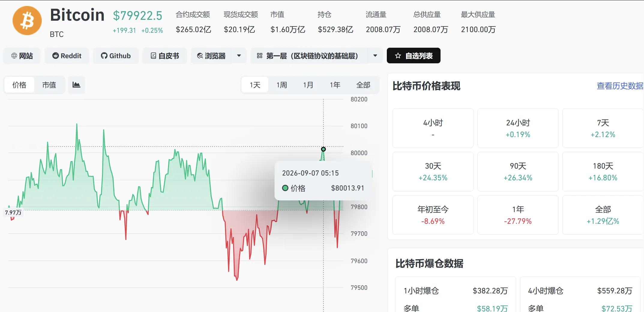Open the 网站 website link button

(x=22, y=56)
